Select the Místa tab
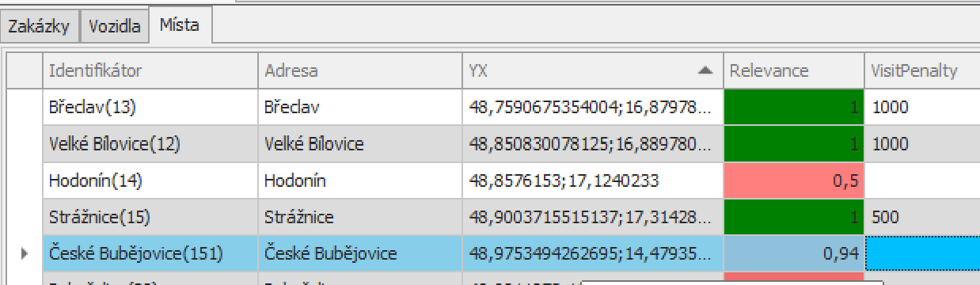Viewport: 980px width, 285px height. tap(179, 25)
